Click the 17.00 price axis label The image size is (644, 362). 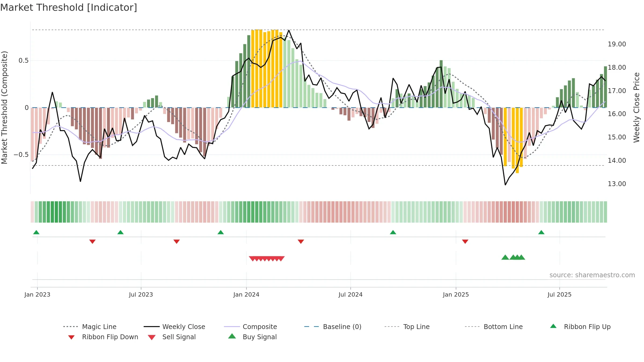click(x=617, y=91)
